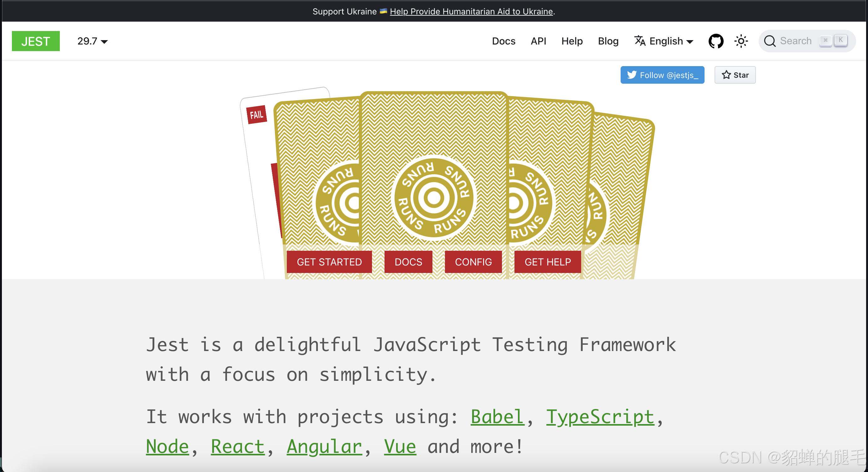The image size is (868, 472).
Task: Open the Blog navbar item
Action: (x=608, y=41)
